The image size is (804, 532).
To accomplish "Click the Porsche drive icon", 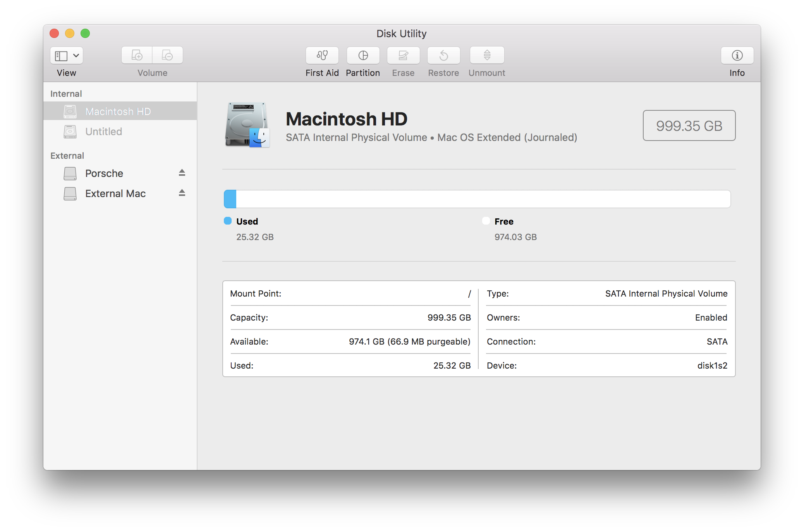I will point(70,173).
